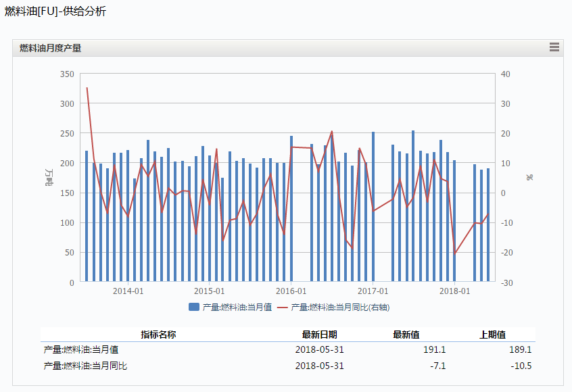The image size is (572, 392).
Task: Click the 2014-01 x-axis label
Action: [128, 291]
